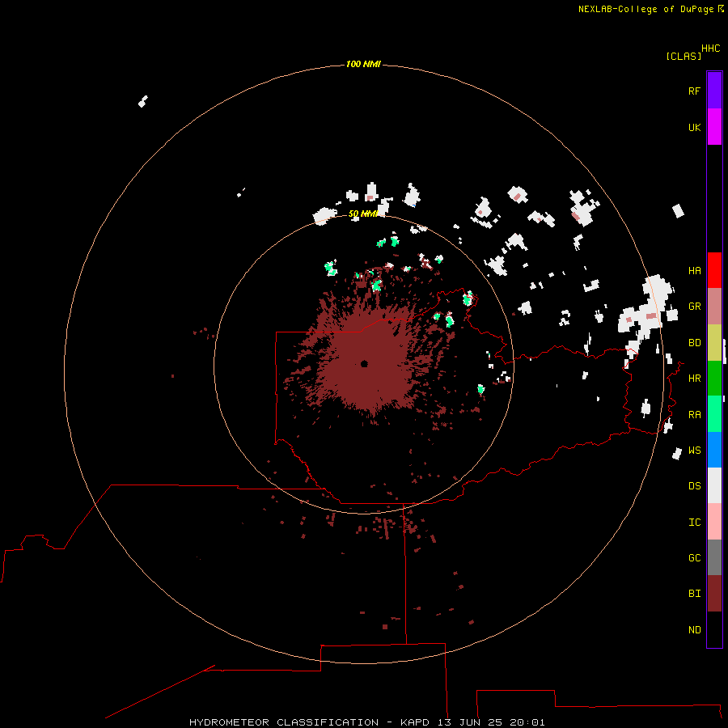728x728 pixels.
Task: Click the HR legend label
Action: pyautogui.click(x=694, y=379)
